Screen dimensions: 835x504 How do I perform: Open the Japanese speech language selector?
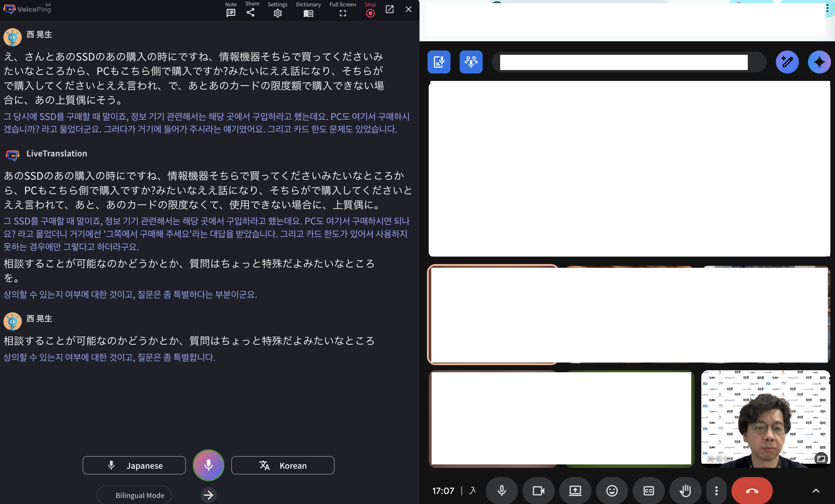click(x=134, y=465)
